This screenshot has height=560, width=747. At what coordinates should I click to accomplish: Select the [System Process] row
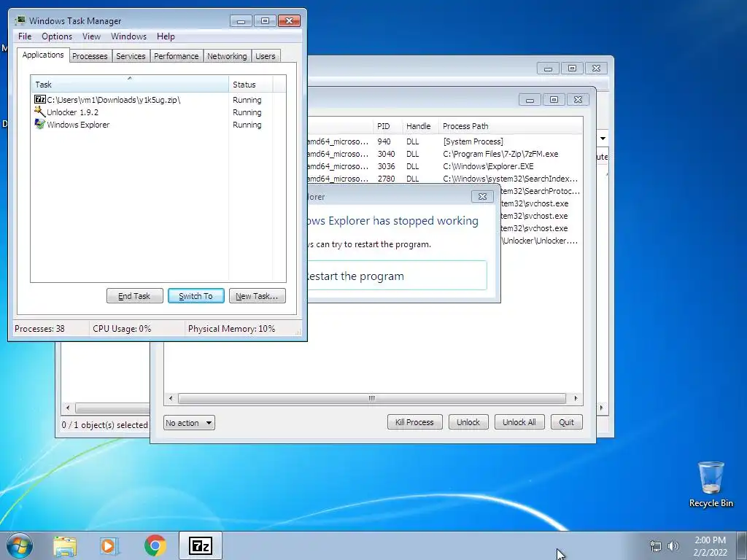click(x=445, y=141)
